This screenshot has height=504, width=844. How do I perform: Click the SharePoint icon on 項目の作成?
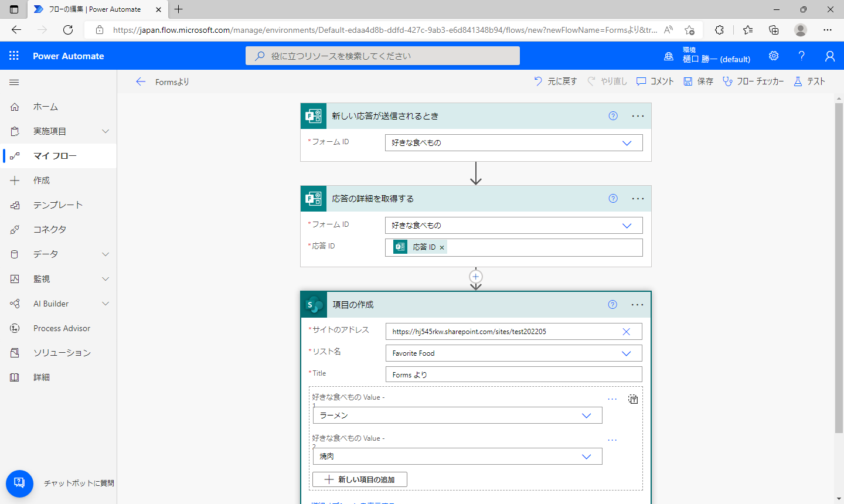pos(314,305)
